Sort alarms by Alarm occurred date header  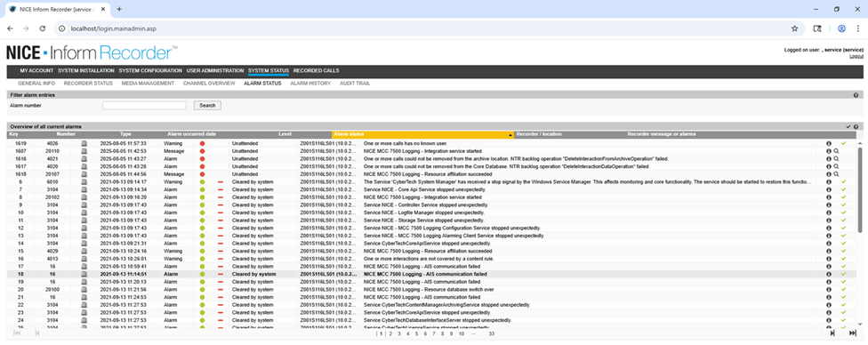[x=191, y=134]
